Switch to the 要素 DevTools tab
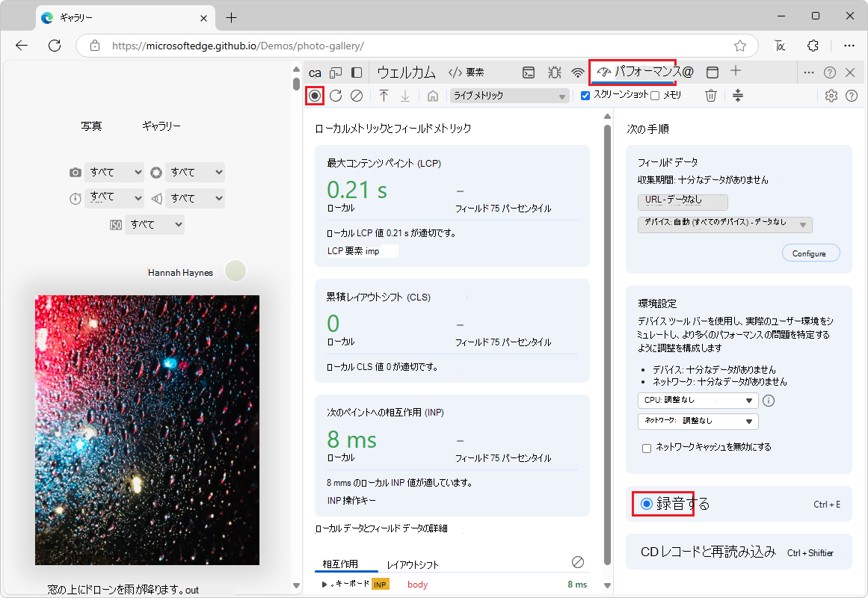The width and height of the screenshot is (868, 598). 475,72
